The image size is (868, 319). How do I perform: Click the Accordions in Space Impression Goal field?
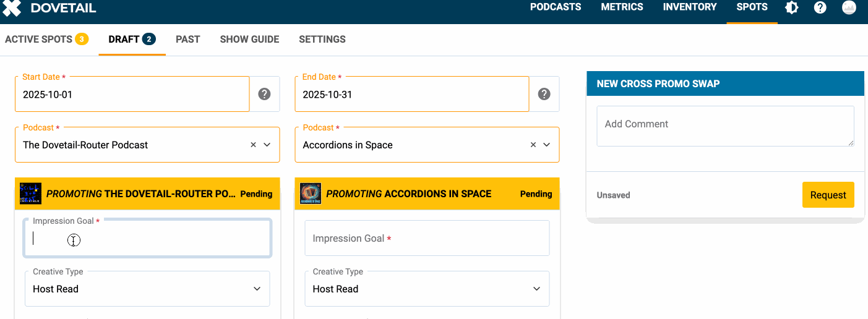click(427, 238)
